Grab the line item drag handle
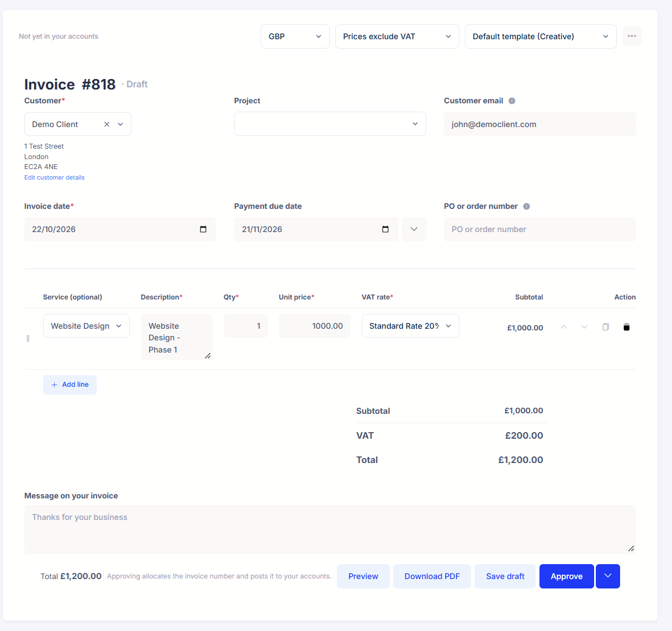672x631 pixels. pos(28,338)
